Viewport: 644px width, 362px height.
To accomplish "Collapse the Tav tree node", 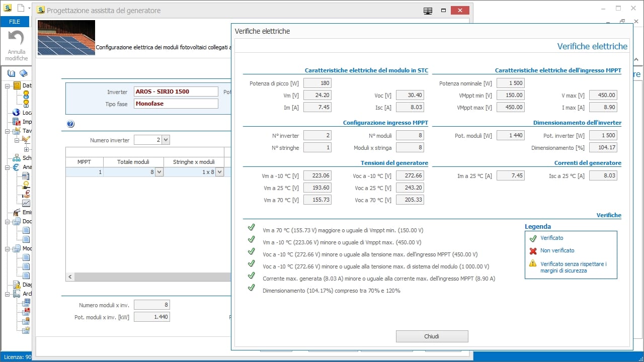I will coord(8,131).
